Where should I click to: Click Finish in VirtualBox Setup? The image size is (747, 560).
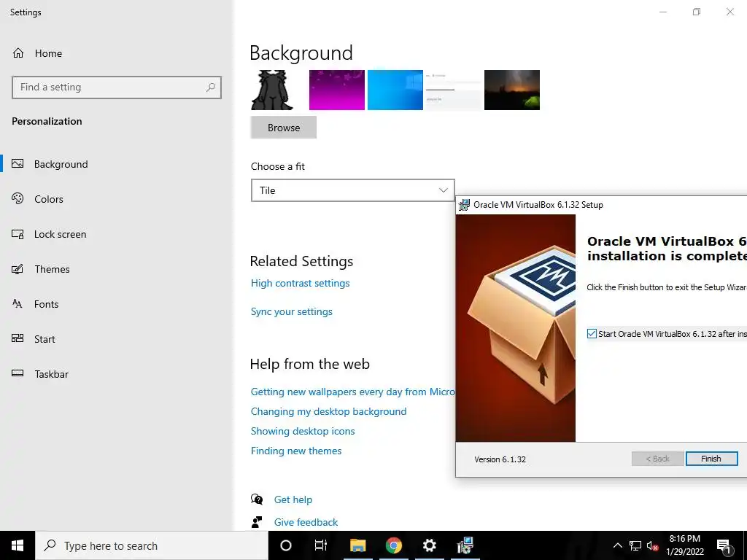(x=711, y=459)
